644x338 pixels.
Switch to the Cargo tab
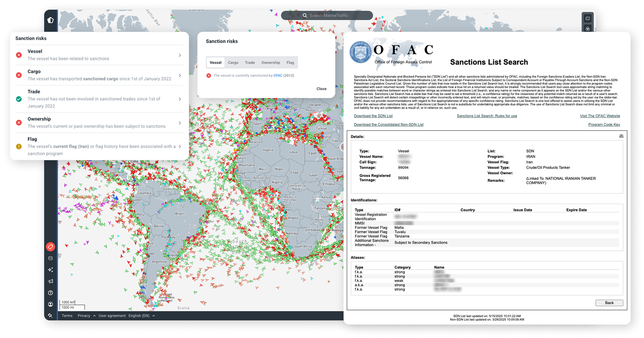233,62
